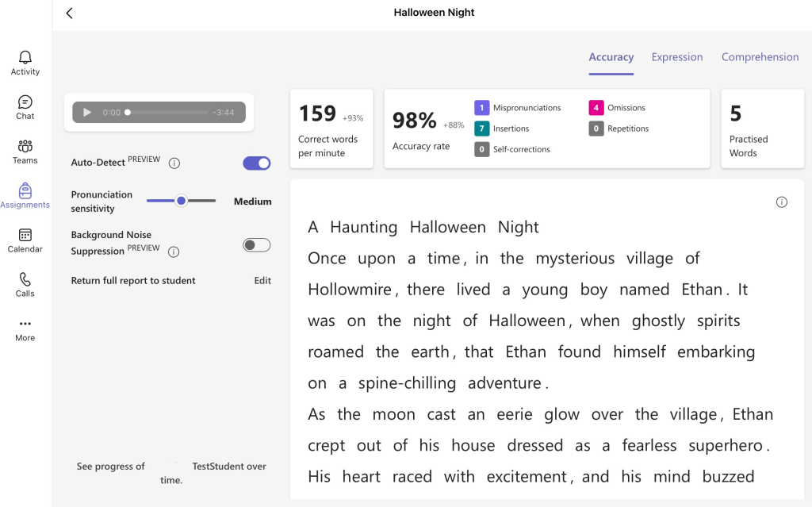
Task: Play the student's audio recording
Action: pos(87,113)
